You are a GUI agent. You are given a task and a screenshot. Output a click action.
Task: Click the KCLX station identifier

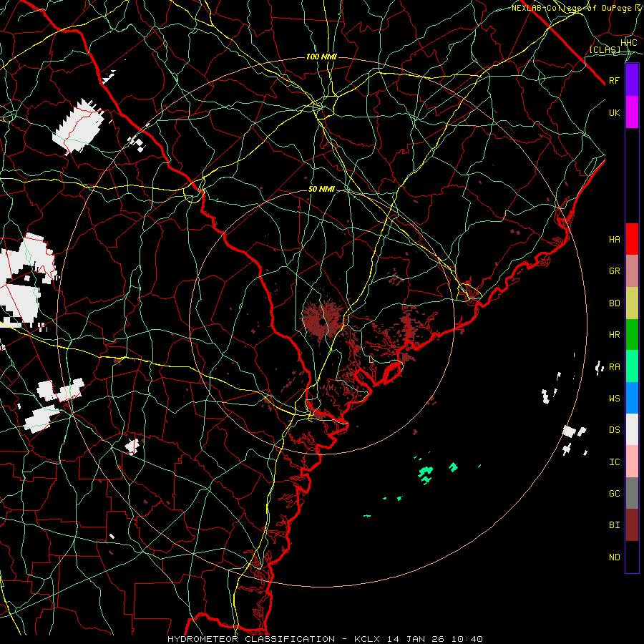(x=367, y=639)
